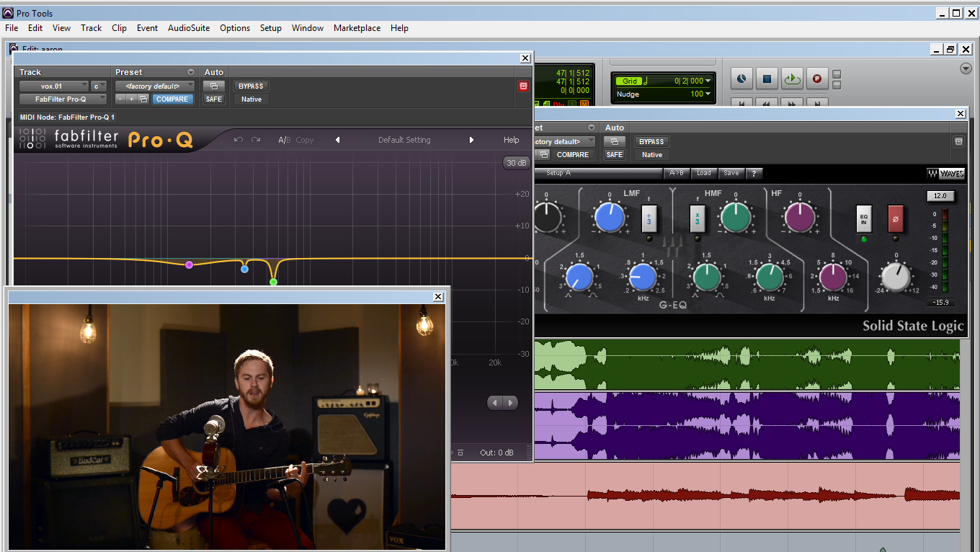This screenshot has width=980, height=552.
Task: Open the factory default preset dropdown in Pro-Q
Action: pos(155,86)
